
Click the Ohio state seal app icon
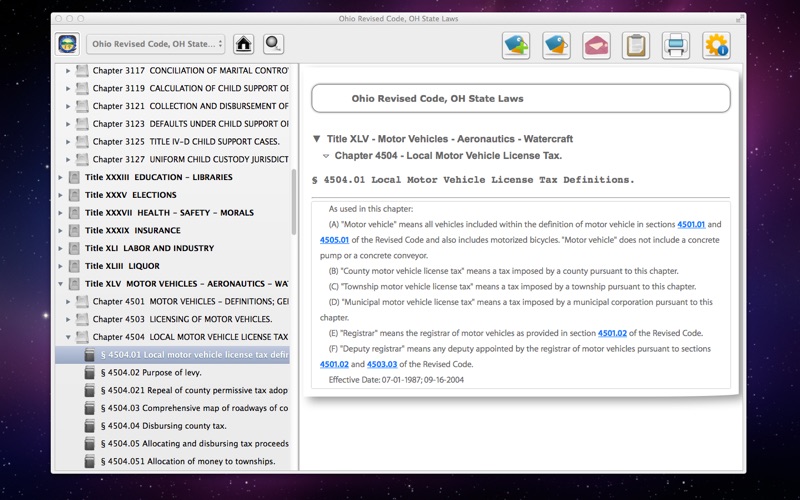(x=67, y=44)
